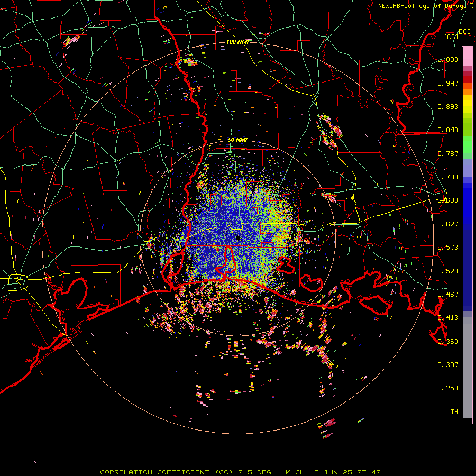Select the 0.413 color scale value
Image resolution: width=476 pixels, height=476 pixels.
tap(448, 318)
